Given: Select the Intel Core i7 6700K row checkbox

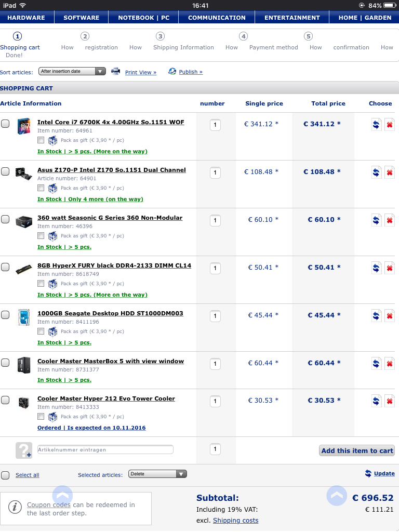Looking at the screenshot, I should pyautogui.click(x=5, y=124).
